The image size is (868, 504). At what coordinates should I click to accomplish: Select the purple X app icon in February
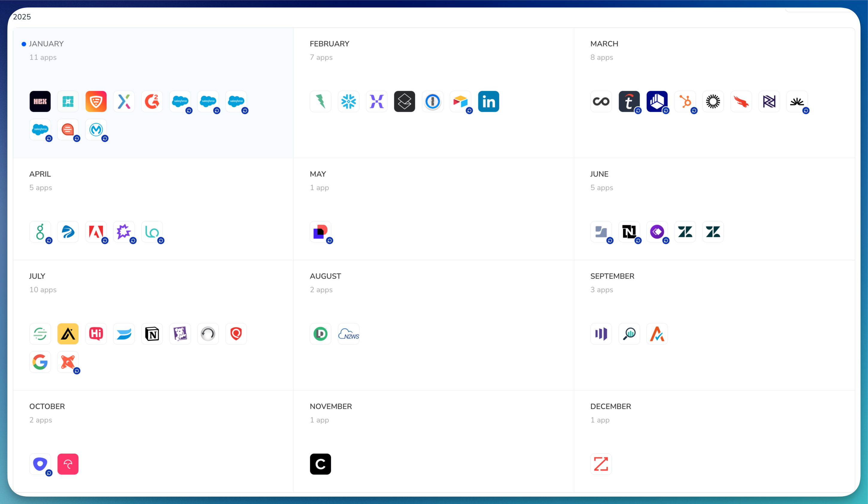point(376,101)
